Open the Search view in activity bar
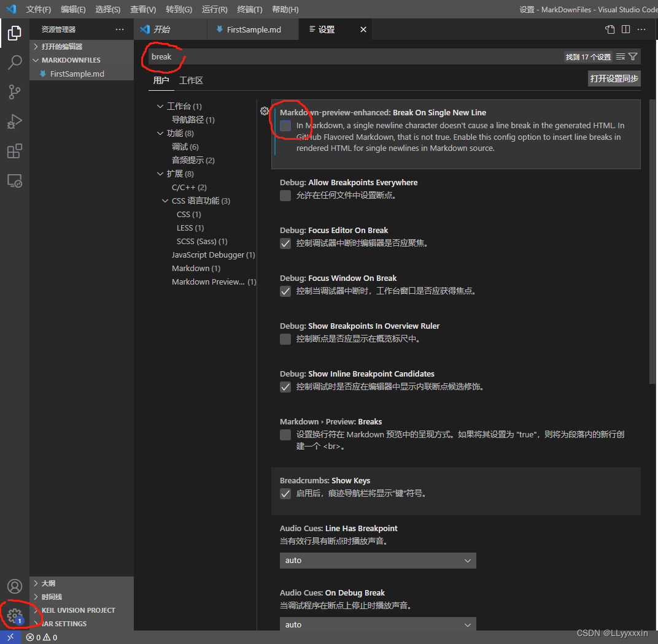Viewport: 658px width, 644px height. [14, 63]
